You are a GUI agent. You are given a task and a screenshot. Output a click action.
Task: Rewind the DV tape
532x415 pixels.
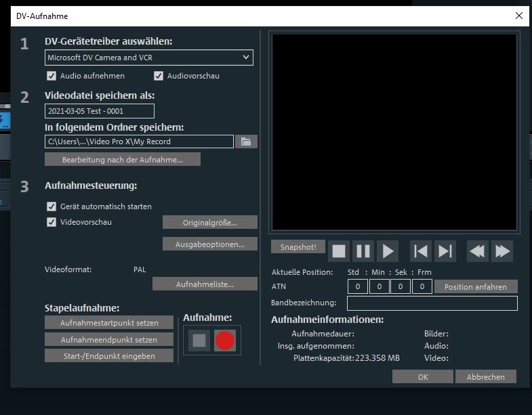[x=478, y=251]
